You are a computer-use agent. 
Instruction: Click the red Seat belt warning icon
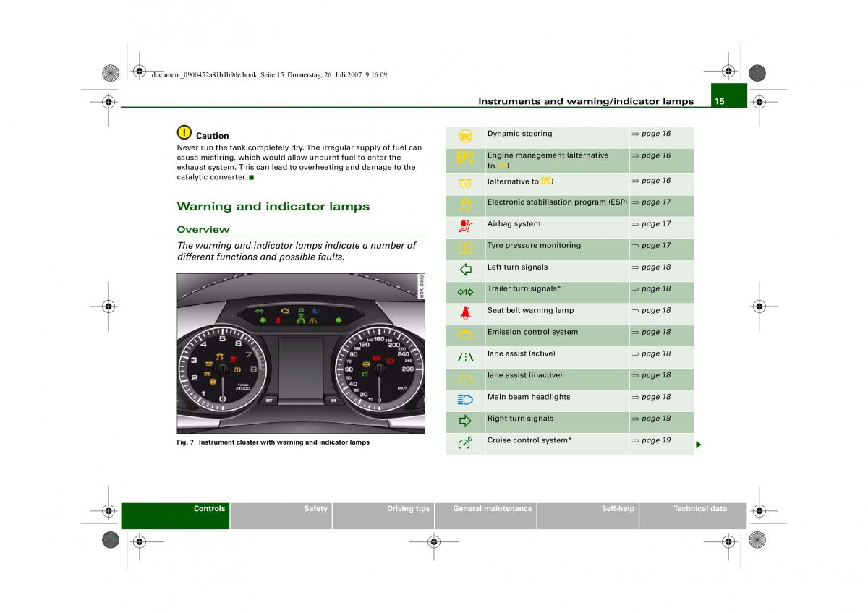(x=465, y=313)
